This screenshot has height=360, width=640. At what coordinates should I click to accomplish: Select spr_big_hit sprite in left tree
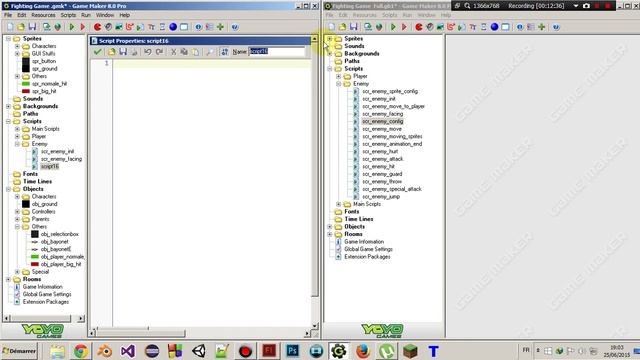pyautogui.click(x=44, y=91)
